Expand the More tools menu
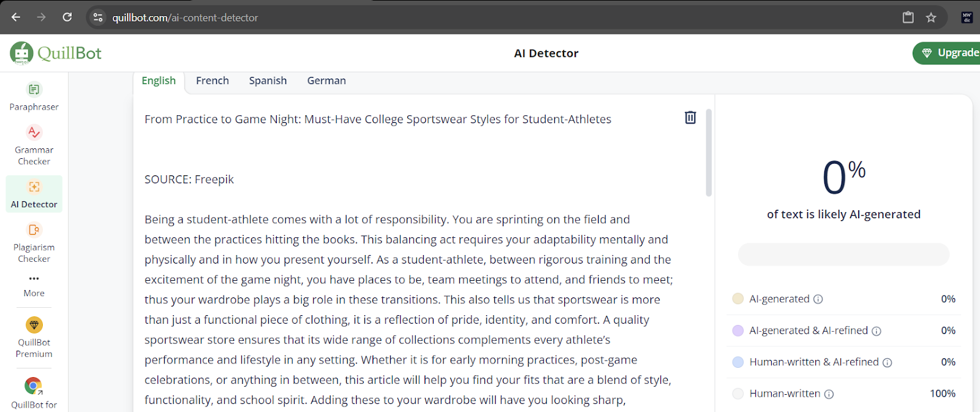The height and width of the screenshot is (412, 980). click(34, 286)
